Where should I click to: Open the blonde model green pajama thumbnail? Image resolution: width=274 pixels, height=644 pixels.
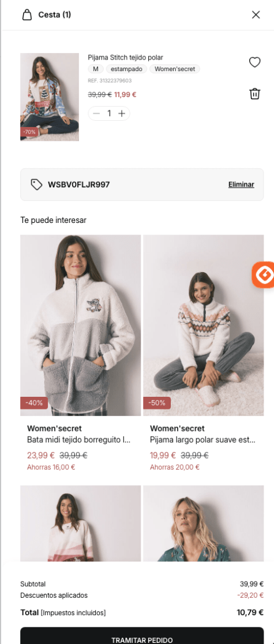204,523
